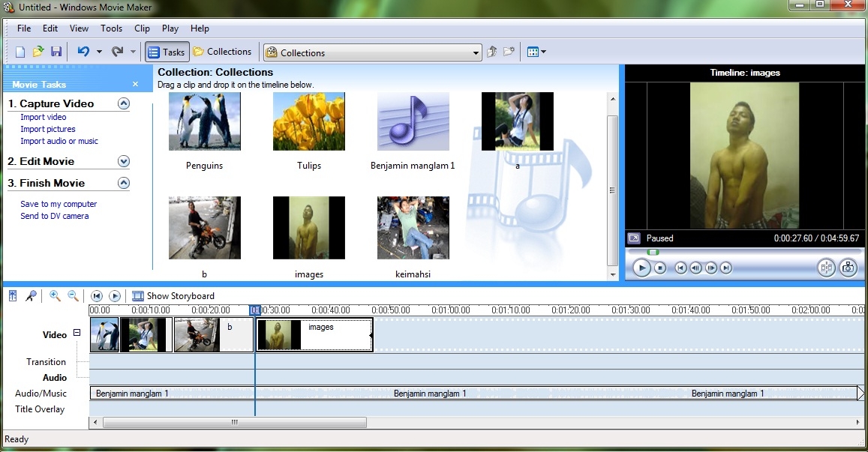Zoom in the timeline with magnifier plus
The image size is (868, 452).
(55, 296)
